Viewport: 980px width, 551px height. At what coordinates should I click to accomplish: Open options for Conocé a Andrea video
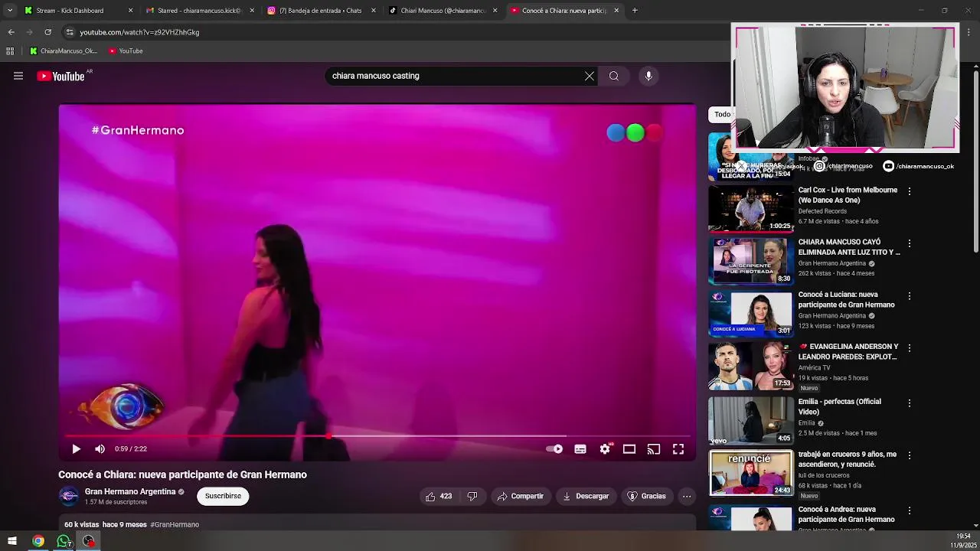point(910,510)
